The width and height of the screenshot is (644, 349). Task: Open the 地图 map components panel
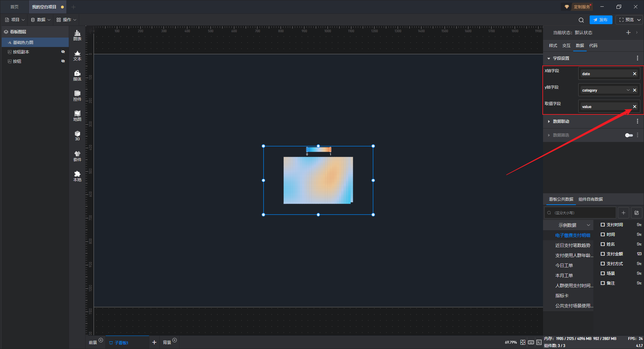coord(77,115)
